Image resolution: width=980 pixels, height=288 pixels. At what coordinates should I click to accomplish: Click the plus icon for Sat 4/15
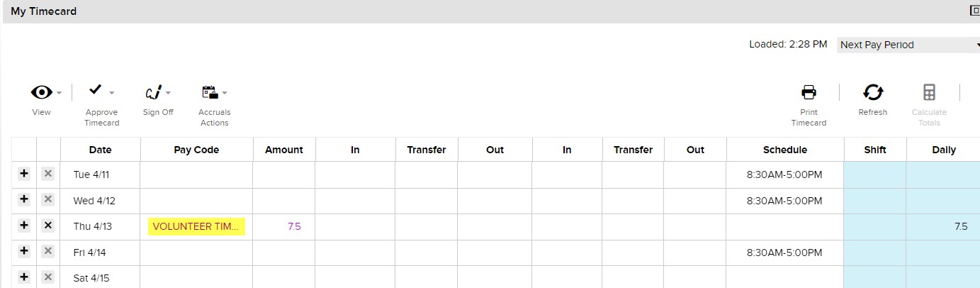(23, 277)
